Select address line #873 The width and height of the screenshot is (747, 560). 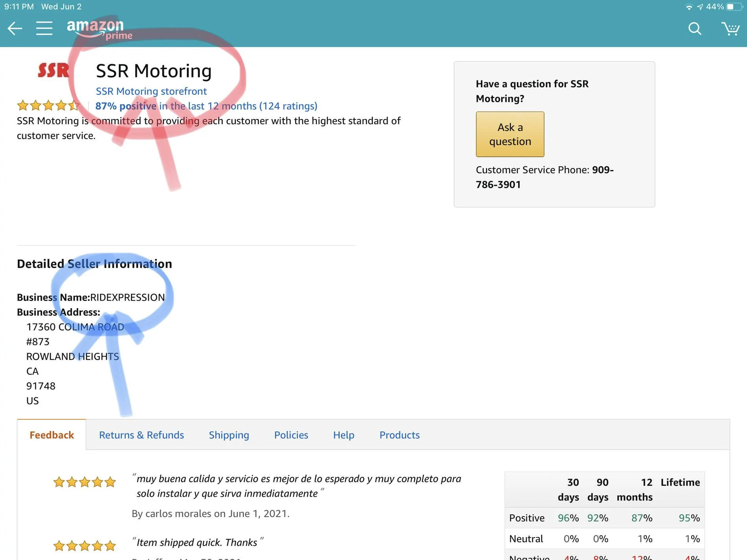[x=38, y=342]
